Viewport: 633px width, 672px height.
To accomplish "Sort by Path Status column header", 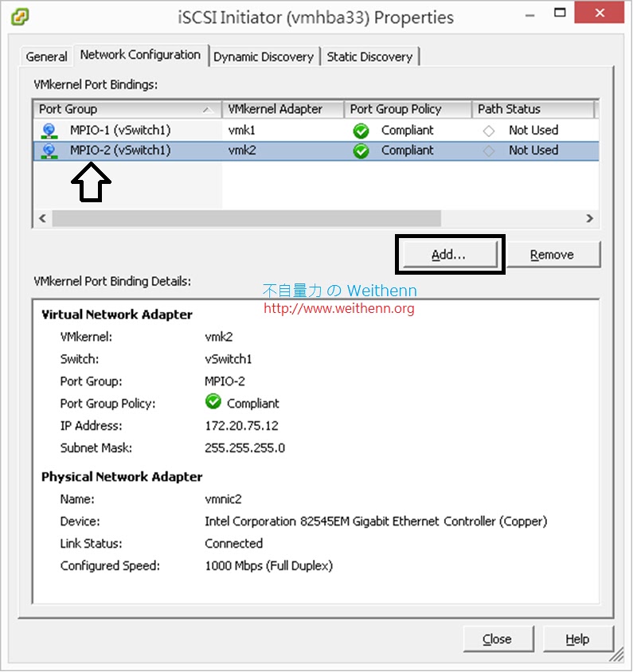I will 533,109.
